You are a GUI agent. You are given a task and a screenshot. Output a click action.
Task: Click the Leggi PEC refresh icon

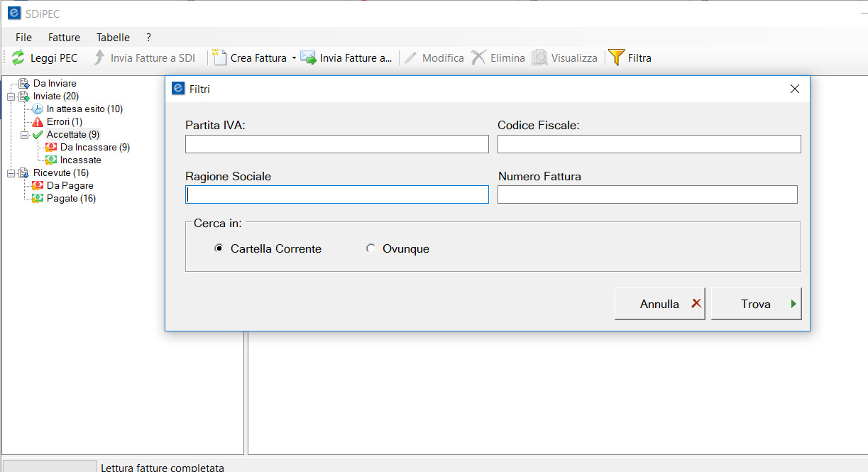click(x=18, y=58)
